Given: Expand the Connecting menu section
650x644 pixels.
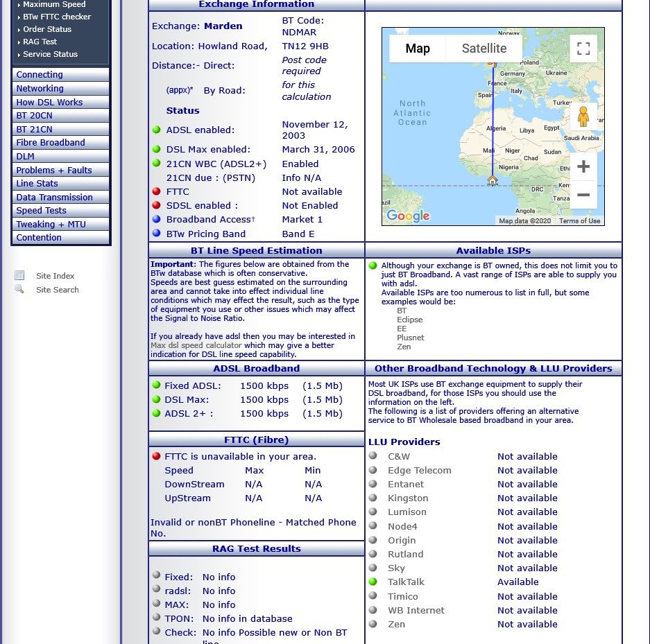Looking at the screenshot, I should [x=40, y=75].
